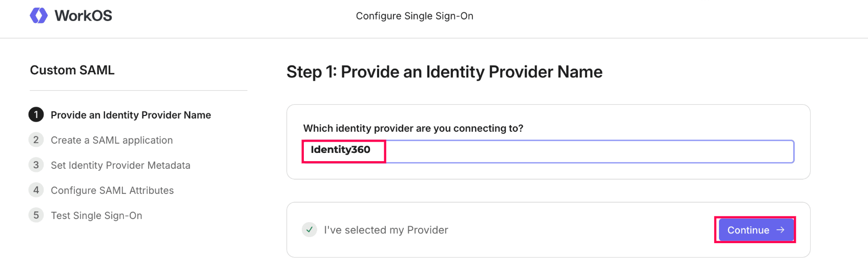868x275 pixels.
Task: Click the Custom SAML sidebar heading
Action: coord(72,70)
